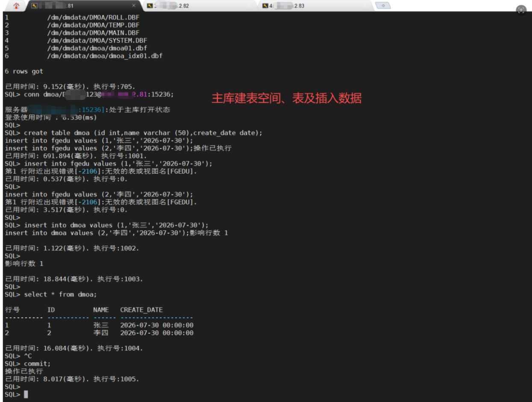This screenshot has height=402, width=532.
Task: Click the path /dm/dmdata/DMOA/SYSTEM.DBF
Action: pyautogui.click(x=97, y=41)
